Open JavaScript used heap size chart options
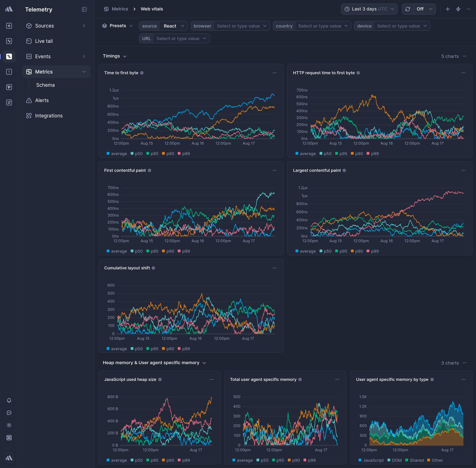 (212, 379)
